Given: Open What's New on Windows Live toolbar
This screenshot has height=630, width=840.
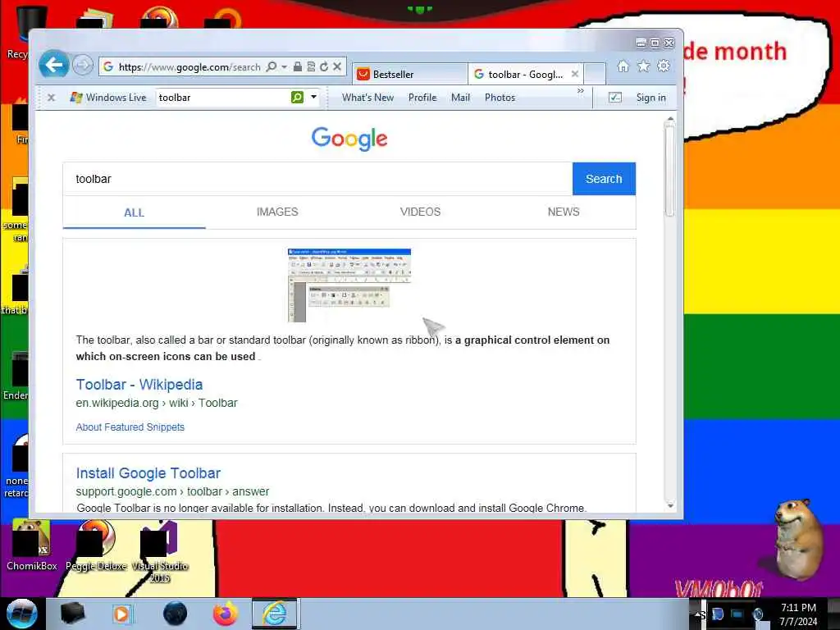Looking at the screenshot, I should 367,98.
